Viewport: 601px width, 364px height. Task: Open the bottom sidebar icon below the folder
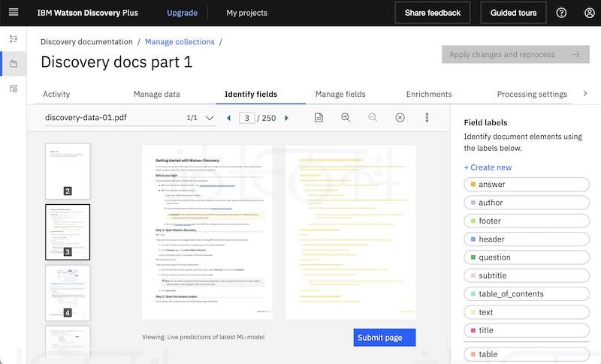pyautogui.click(x=14, y=89)
